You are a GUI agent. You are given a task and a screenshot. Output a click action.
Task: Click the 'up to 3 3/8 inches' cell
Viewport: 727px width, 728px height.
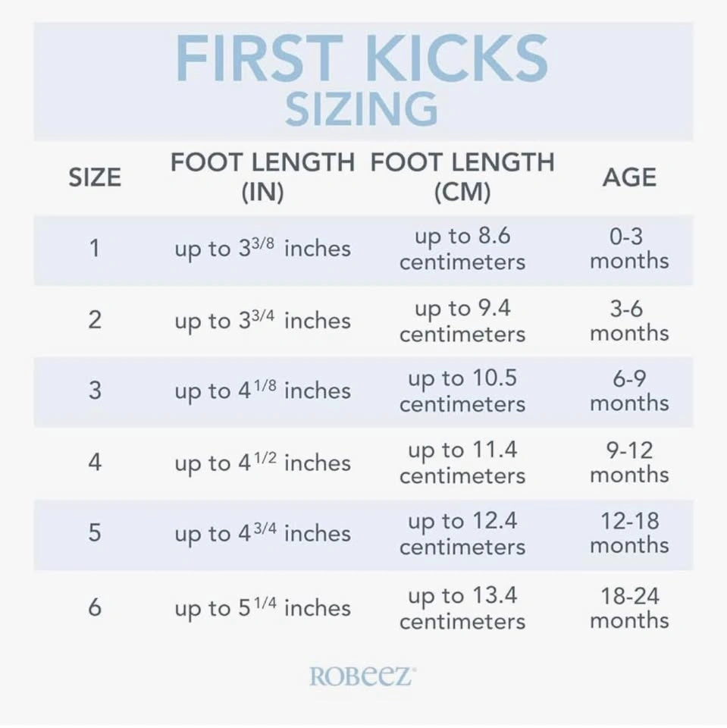[262, 249]
